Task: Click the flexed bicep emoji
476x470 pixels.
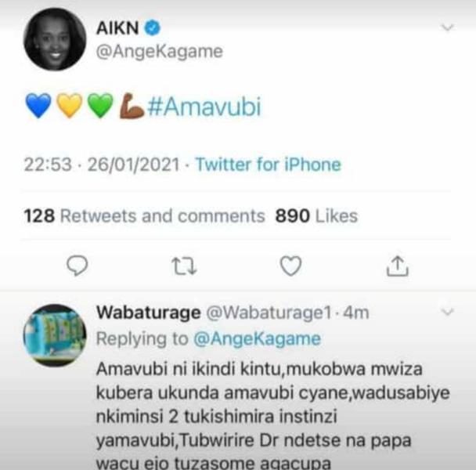Action: point(132,106)
